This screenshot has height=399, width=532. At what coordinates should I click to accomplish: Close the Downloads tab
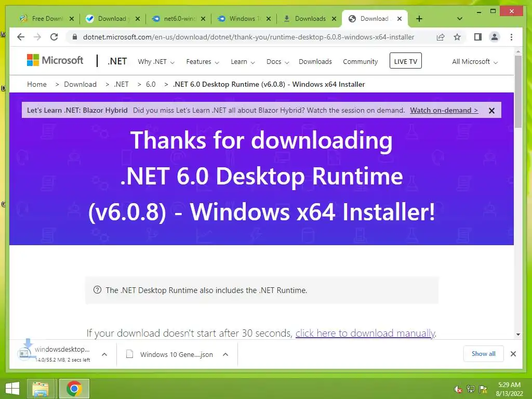click(x=334, y=19)
